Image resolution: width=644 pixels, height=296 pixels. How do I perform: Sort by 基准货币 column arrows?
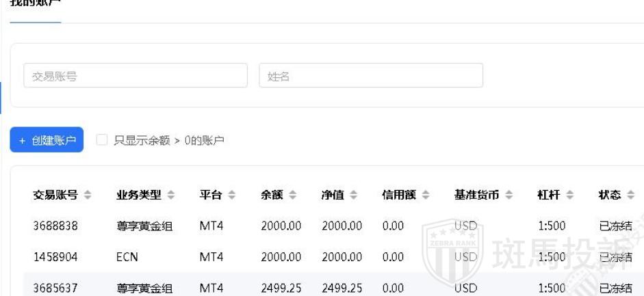(x=508, y=196)
